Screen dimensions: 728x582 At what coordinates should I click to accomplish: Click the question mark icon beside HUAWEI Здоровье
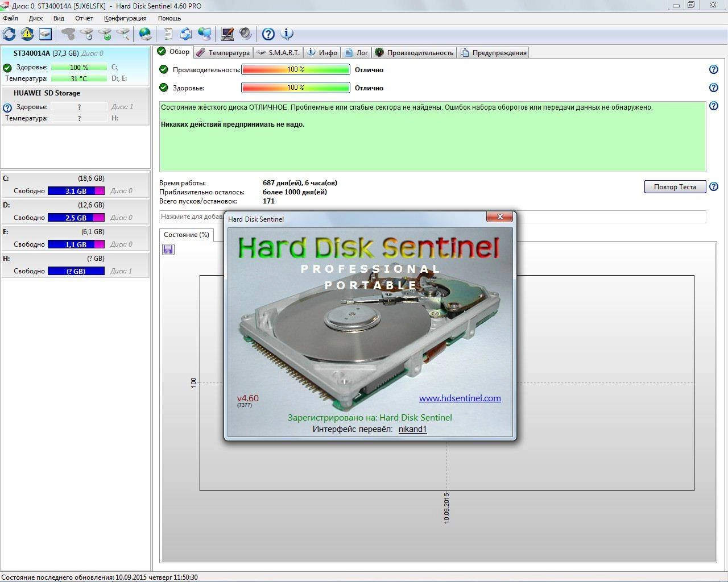7,107
